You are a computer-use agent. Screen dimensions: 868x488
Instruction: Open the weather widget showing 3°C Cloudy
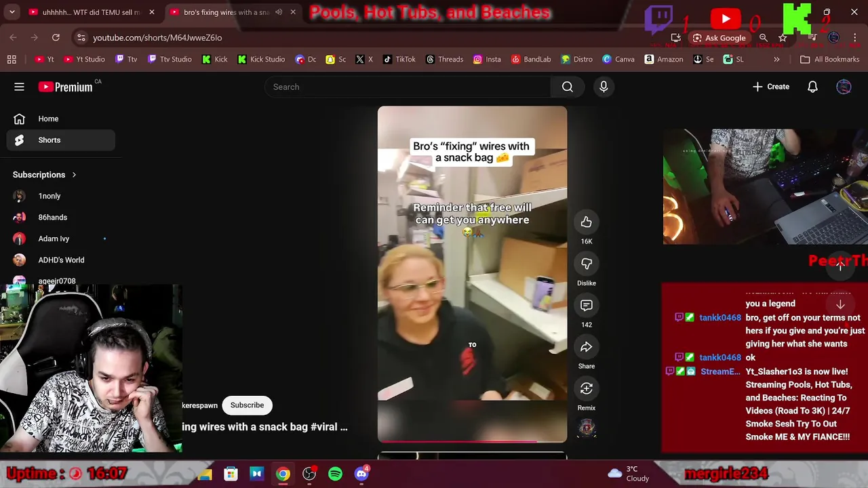(629, 474)
